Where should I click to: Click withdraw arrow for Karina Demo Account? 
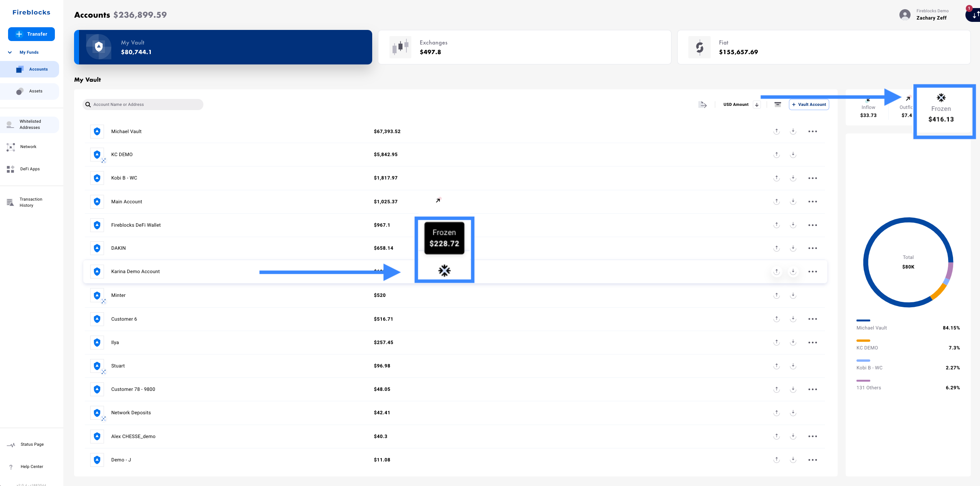coord(777,272)
